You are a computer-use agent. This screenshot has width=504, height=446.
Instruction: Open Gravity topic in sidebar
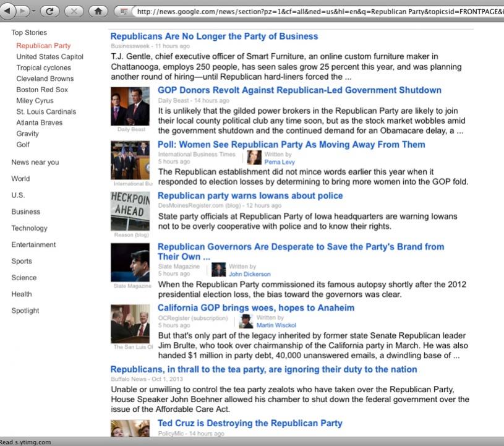pyautogui.click(x=27, y=134)
